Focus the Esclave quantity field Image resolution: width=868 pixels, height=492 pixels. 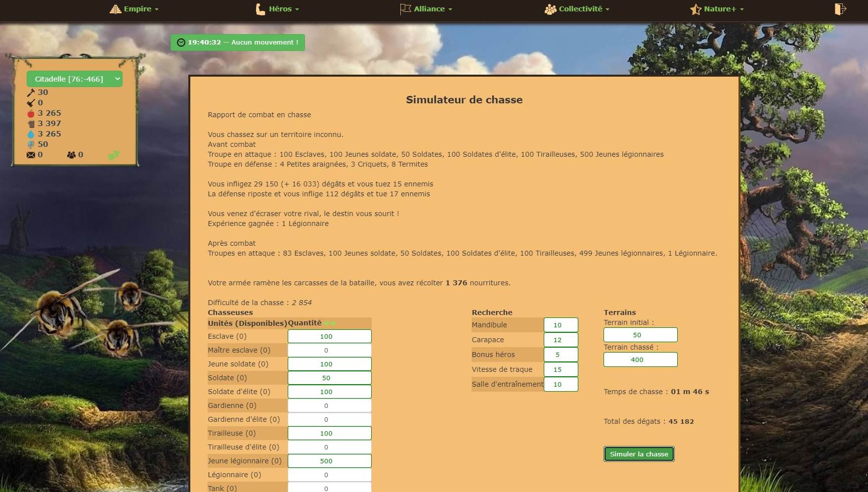pos(329,336)
